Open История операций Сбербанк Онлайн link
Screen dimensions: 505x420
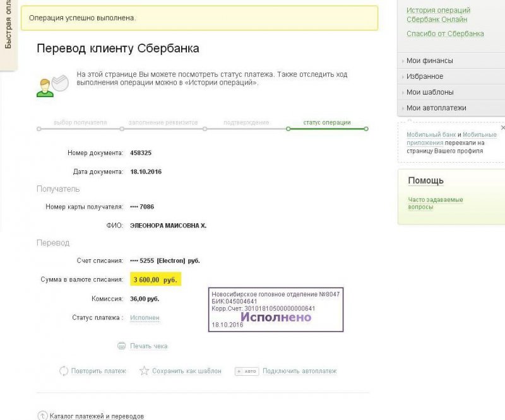pyautogui.click(x=438, y=15)
